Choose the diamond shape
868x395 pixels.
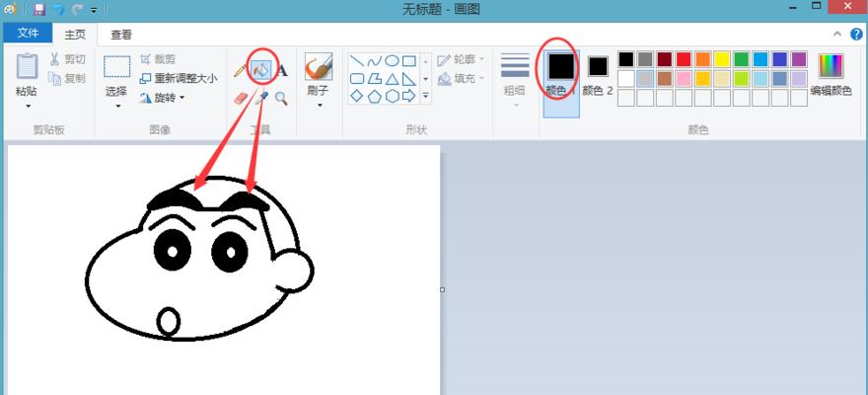pos(357,96)
